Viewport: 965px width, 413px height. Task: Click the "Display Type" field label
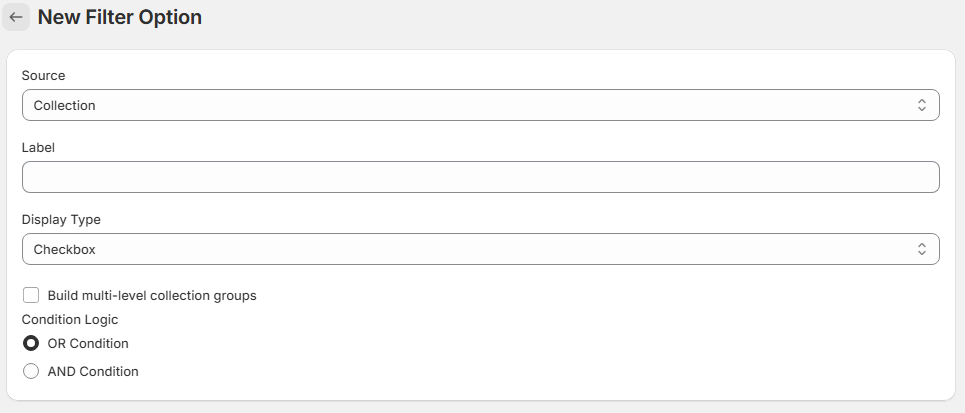click(61, 219)
